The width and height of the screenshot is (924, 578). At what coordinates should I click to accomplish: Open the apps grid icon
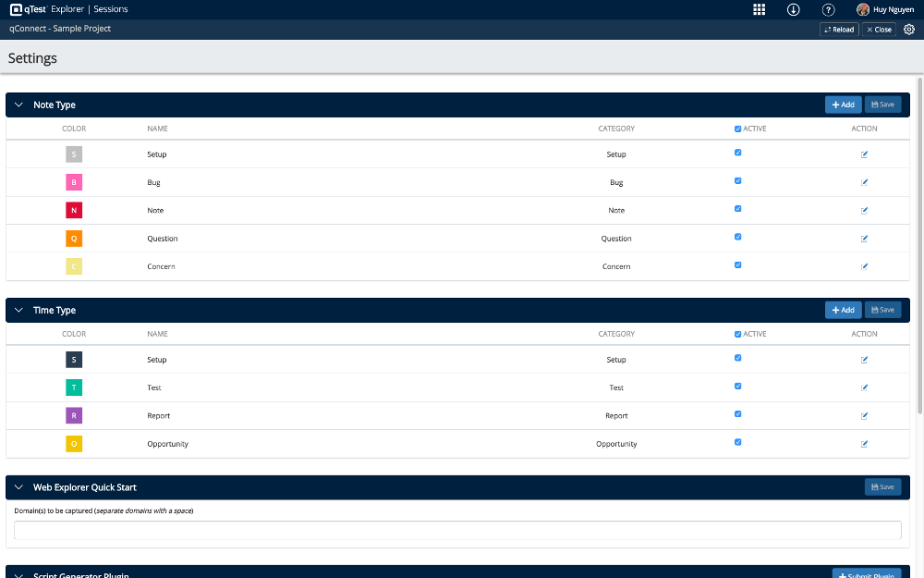pyautogui.click(x=759, y=9)
